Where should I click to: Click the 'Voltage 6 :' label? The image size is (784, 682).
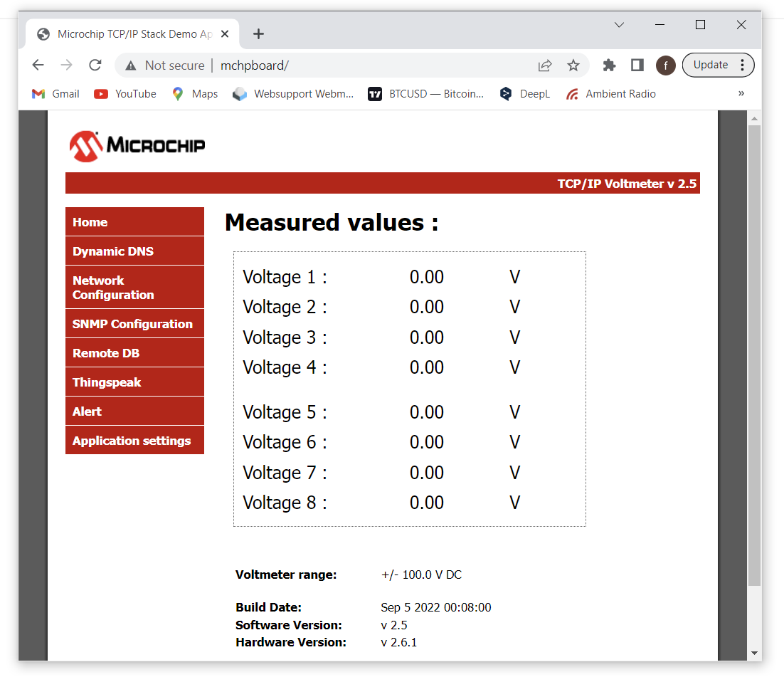click(x=285, y=442)
